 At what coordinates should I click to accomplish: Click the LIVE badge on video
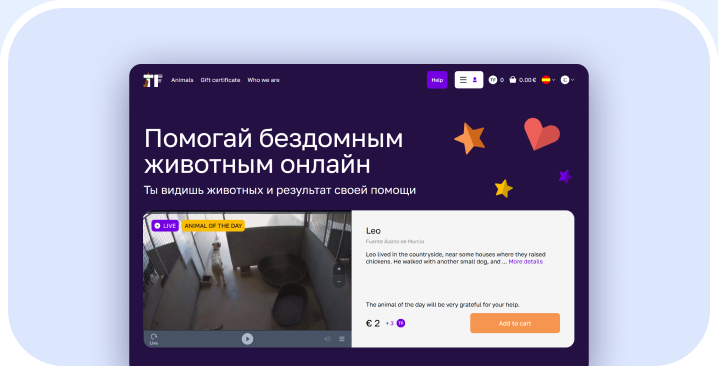pos(165,226)
